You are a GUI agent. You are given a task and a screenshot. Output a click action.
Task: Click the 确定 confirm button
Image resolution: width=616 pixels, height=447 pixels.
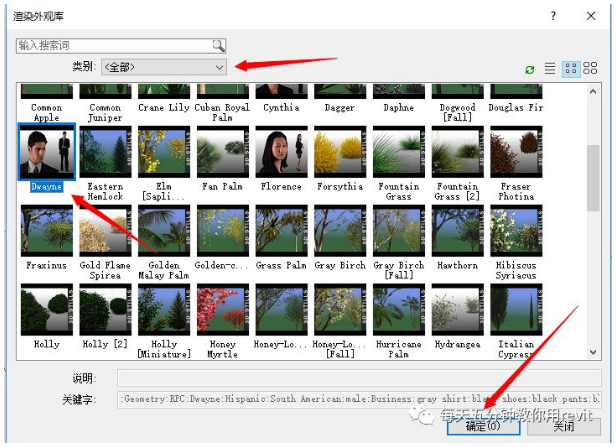[483, 426]
